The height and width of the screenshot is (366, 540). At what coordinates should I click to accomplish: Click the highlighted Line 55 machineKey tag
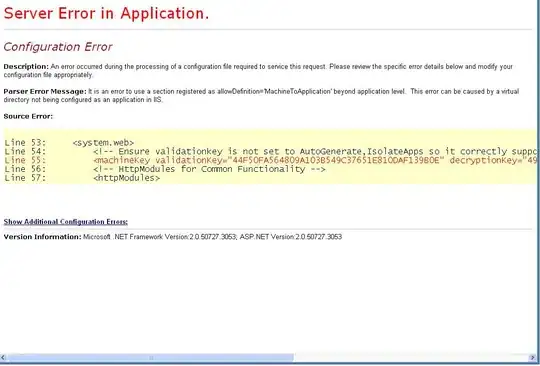point(122,160)
